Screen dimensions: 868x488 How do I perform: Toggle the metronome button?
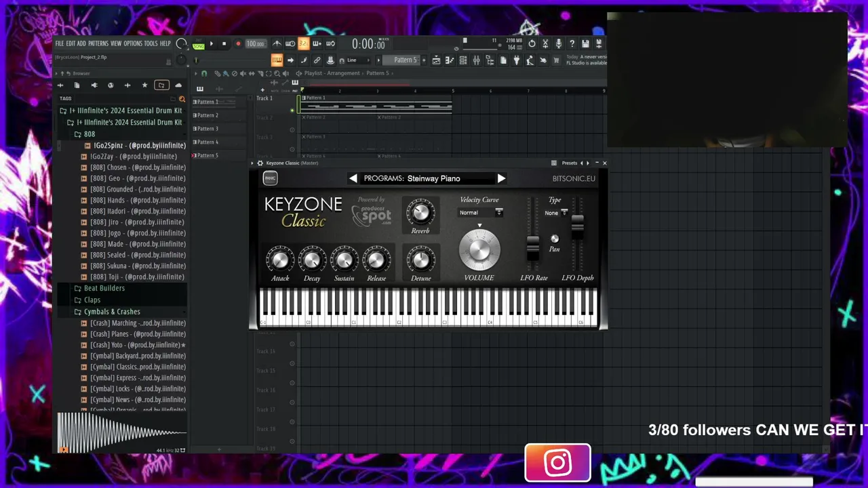[276, 43]
